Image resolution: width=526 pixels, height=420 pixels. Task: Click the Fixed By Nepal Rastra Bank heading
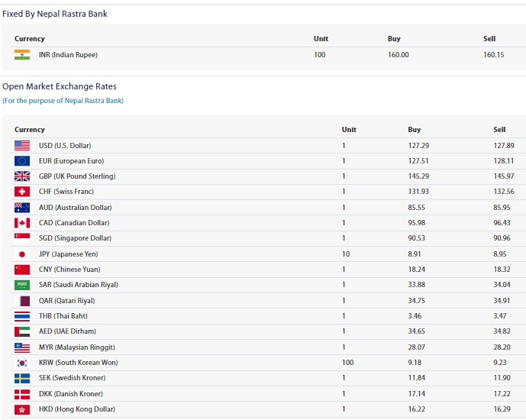point(55,14)
